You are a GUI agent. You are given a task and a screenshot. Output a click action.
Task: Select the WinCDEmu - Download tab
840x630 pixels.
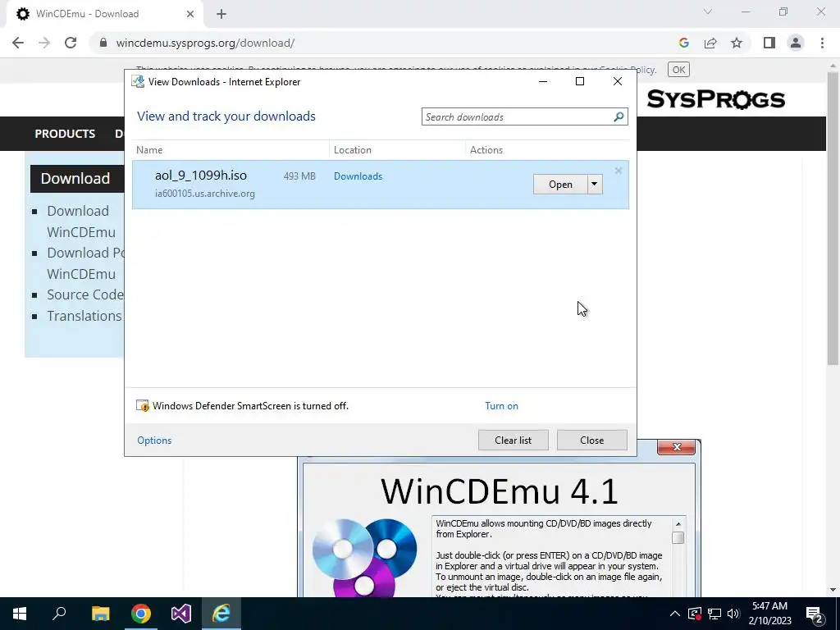click(105, 14)
